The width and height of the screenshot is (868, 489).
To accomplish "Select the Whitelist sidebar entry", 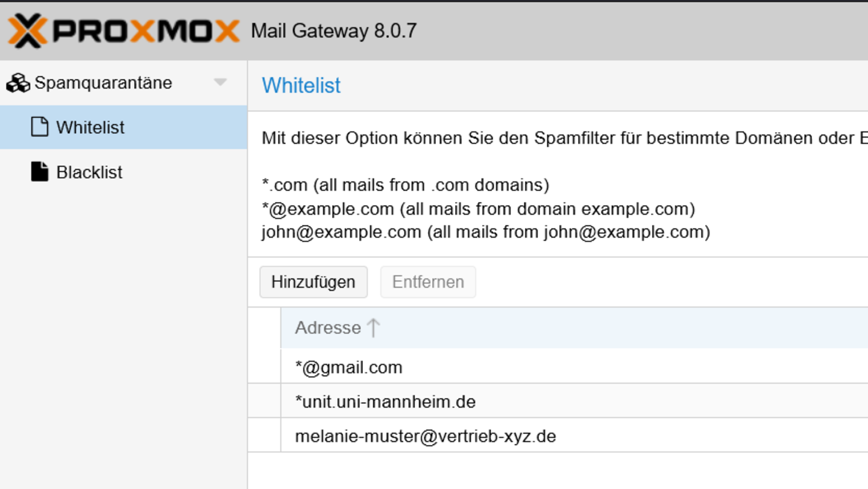I will click(x=124, y=127).
